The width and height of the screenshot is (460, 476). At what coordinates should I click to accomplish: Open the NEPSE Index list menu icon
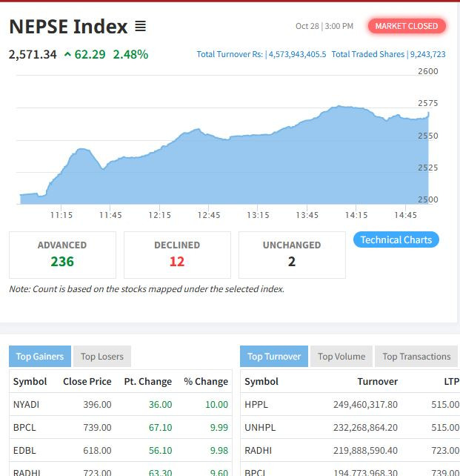141,27
